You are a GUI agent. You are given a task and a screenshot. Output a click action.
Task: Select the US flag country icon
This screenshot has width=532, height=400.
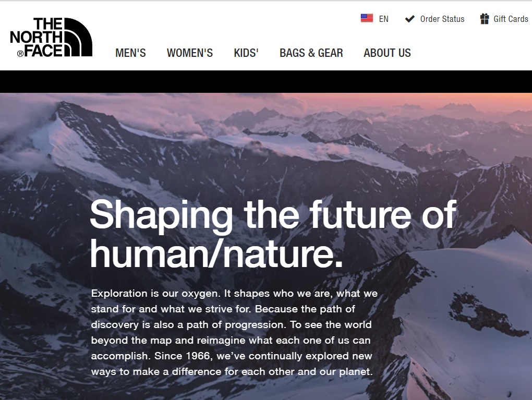point(367,18)
